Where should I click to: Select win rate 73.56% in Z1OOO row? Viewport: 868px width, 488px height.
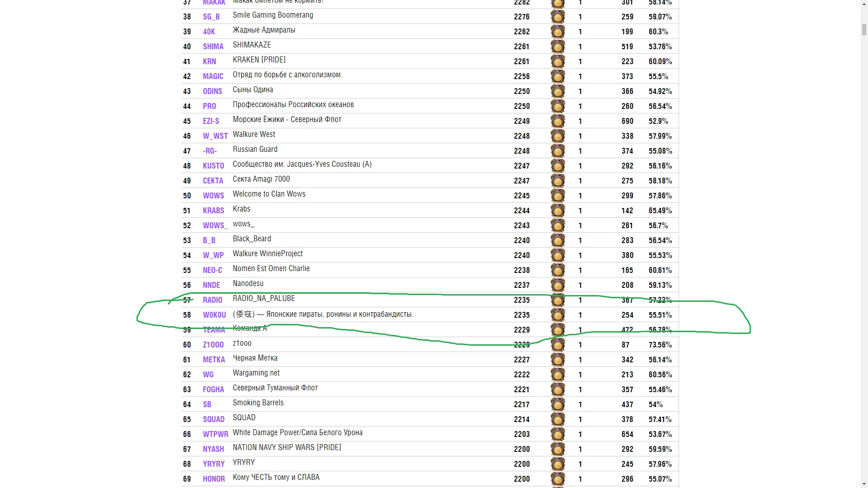(660, 345)
